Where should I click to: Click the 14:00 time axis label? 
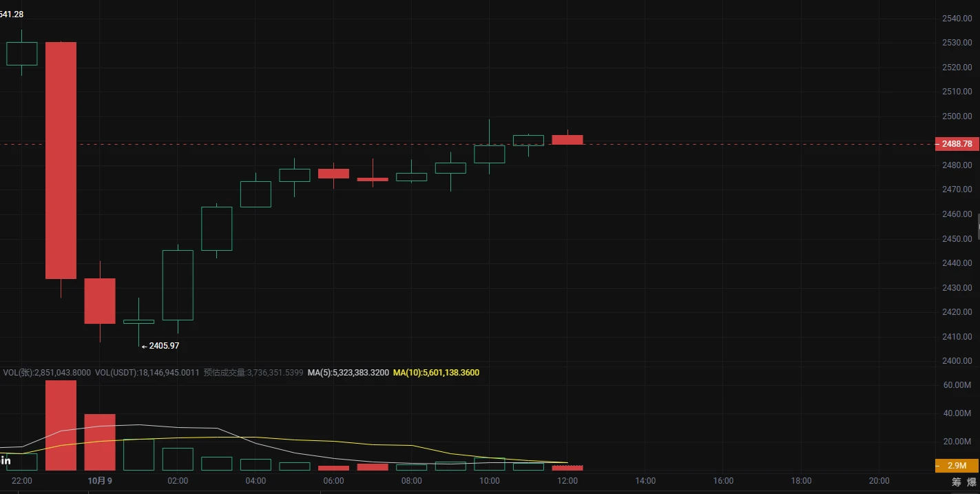(x=645, y=481)
